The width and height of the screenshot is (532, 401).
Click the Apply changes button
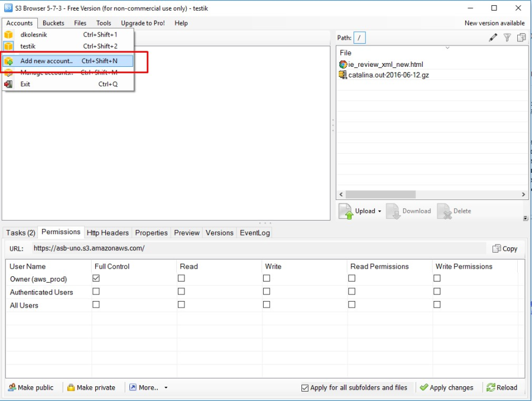coord(446,387)
